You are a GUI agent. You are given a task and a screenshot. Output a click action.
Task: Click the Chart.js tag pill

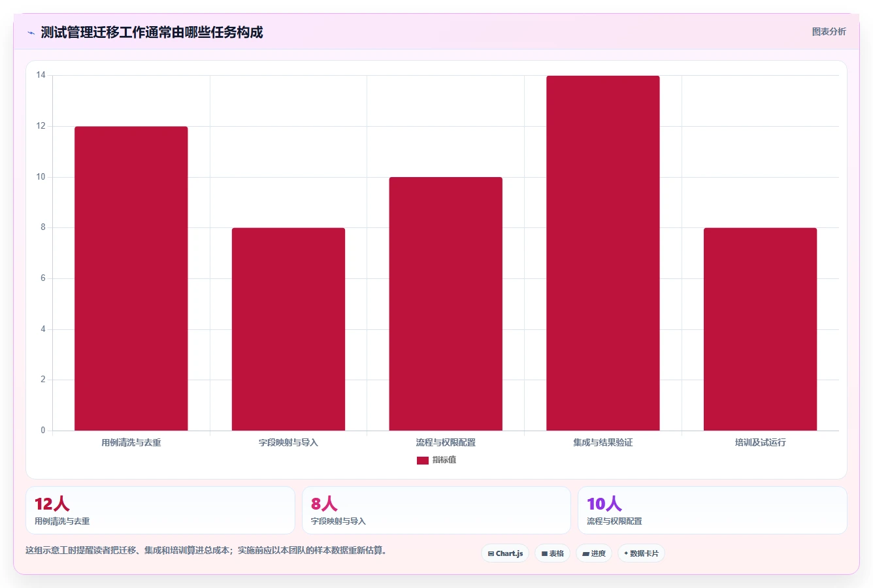(x=505, y=553)
